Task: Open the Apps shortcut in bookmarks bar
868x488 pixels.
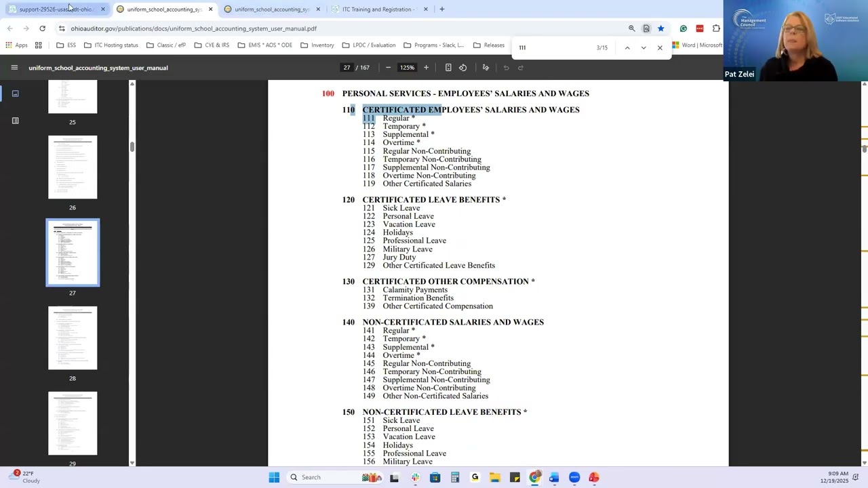Action: (17, 45)
